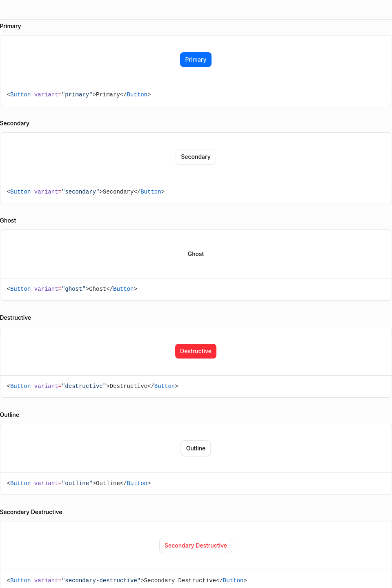
Task: Click the blue Primary button
Action: (x=196, y=60)
